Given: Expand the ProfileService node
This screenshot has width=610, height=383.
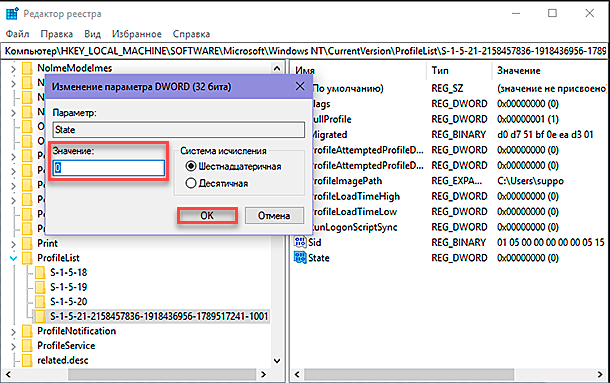Looking at the screenshot, I should 13,346.
